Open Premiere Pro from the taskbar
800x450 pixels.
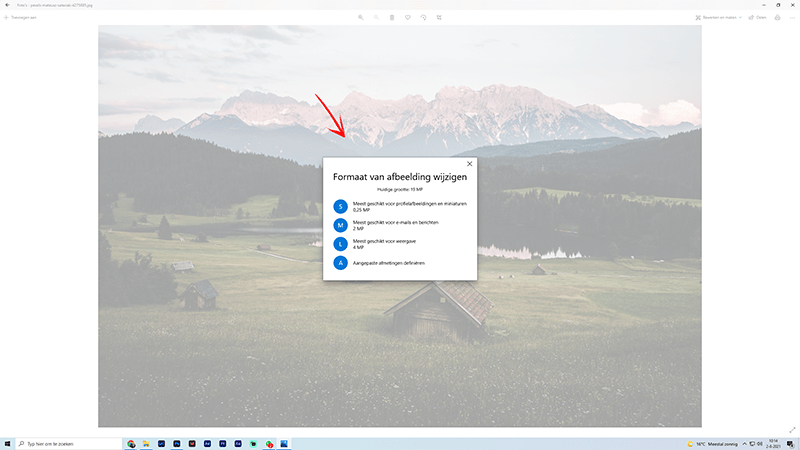point(222,444)
